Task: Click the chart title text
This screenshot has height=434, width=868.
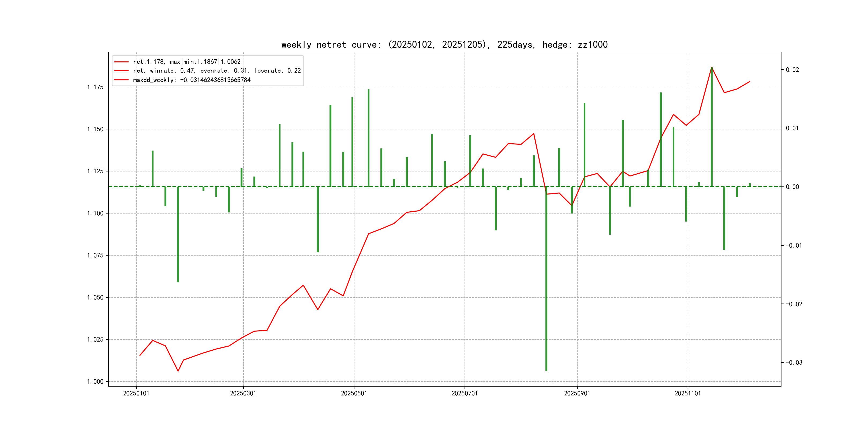Action: (444, 44)
